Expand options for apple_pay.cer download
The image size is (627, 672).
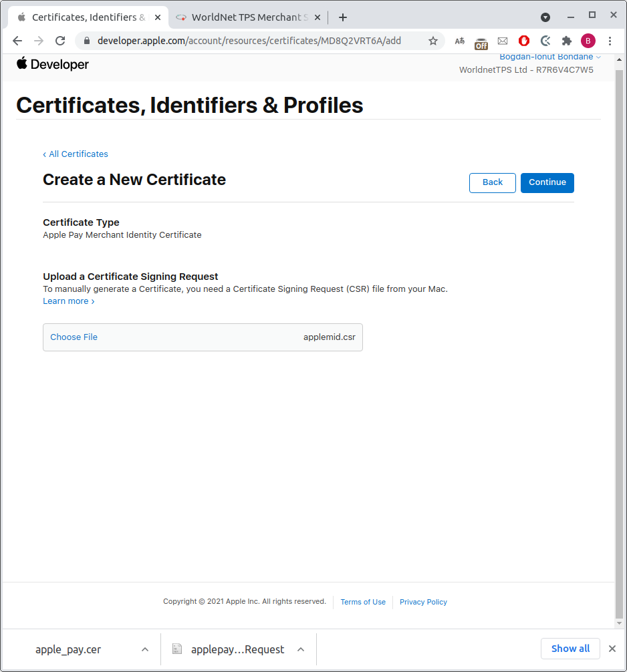pos(144,649)
